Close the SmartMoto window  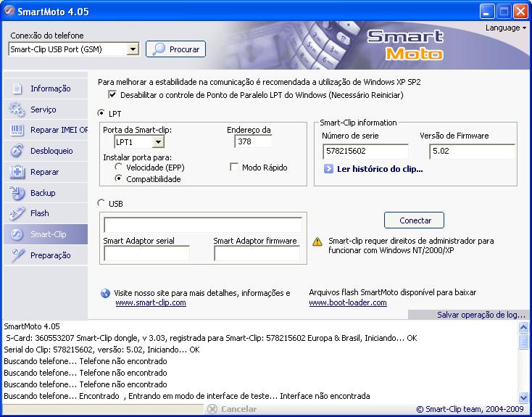(x=520, y=12)
